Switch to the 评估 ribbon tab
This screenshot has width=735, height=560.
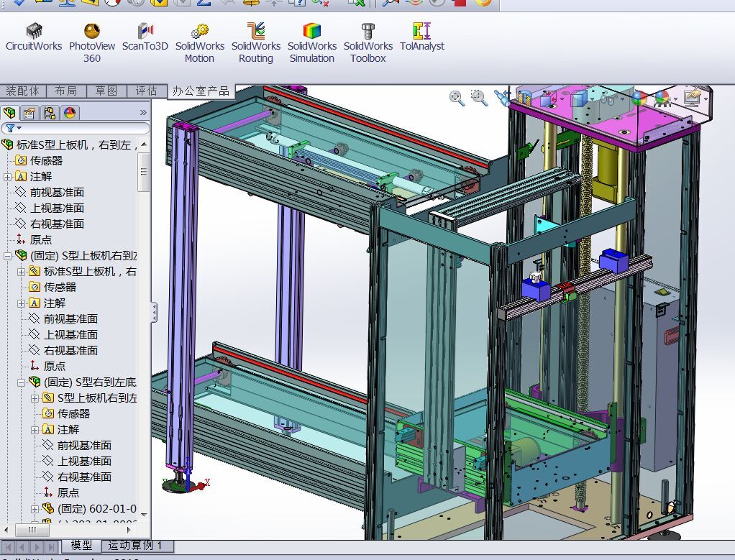[147, 91]
